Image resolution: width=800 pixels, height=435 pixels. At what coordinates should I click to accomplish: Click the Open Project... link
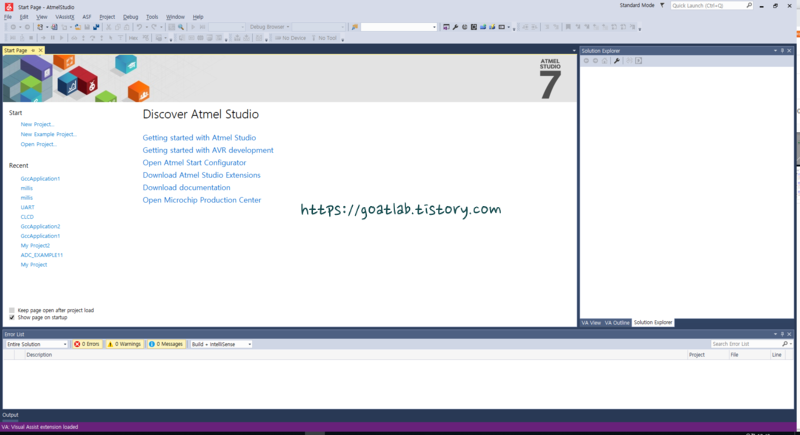pyautogui.click(x=38, y=144)
